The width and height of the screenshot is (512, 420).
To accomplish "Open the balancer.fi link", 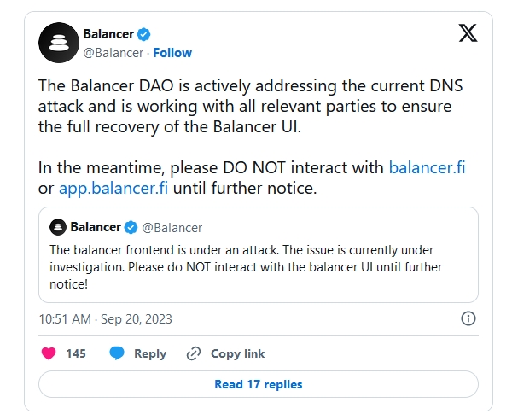I will [427, 166].
